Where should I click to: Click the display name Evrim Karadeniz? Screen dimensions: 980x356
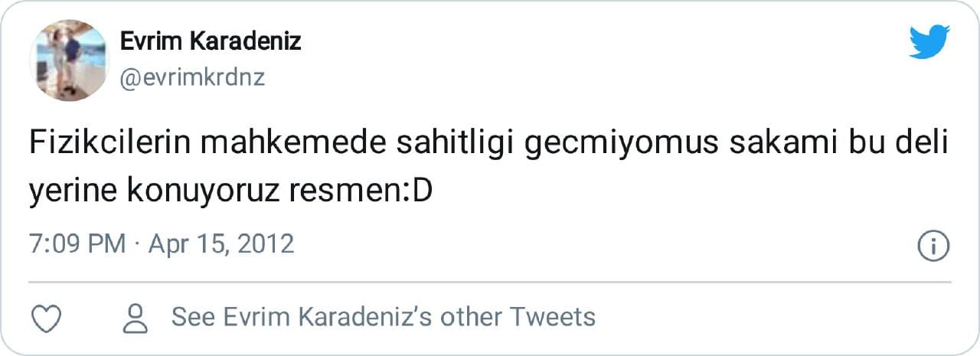coord(211,41)
